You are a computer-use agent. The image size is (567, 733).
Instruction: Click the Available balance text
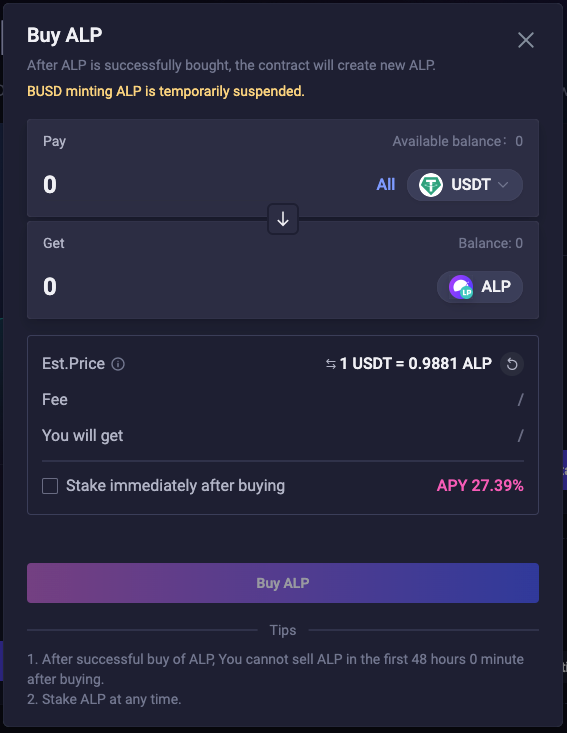click(x=458, y=141)
